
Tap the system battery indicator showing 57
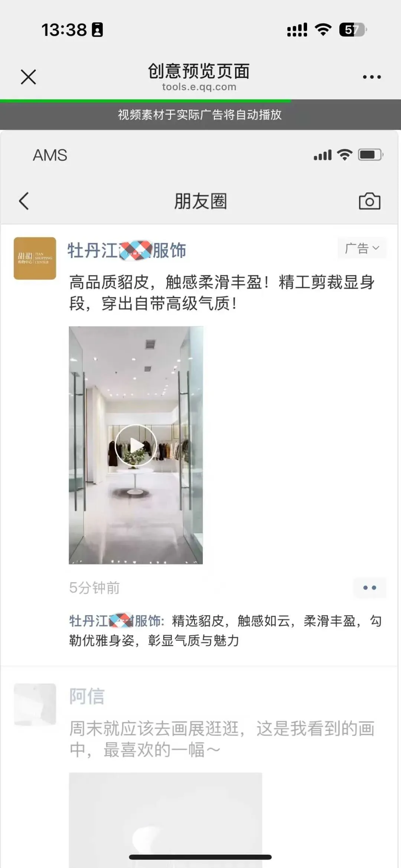(353, 30)
